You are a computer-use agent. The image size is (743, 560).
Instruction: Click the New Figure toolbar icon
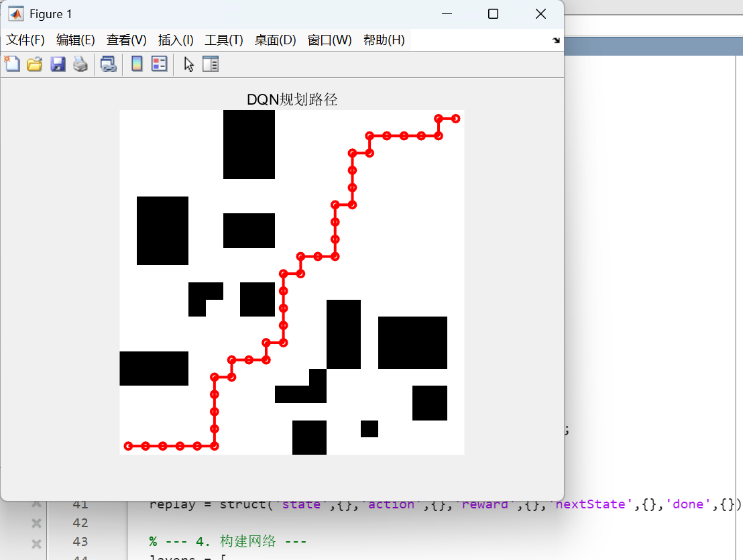[12, 64]
